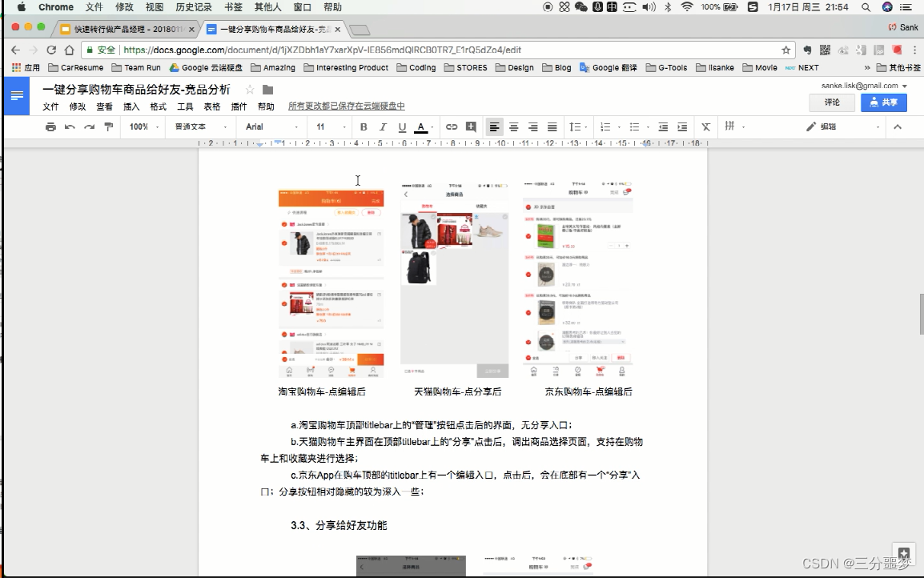Go back in browser history
The width and height of the screenshot is (924, 578).
click(x=16, y=50)
